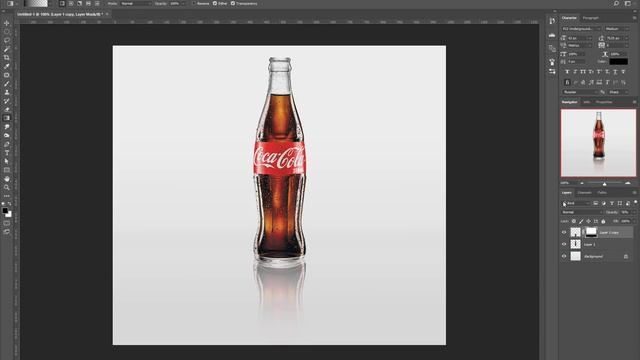Switch to the Channels tab
640x360 pixels.
[584, 193]
